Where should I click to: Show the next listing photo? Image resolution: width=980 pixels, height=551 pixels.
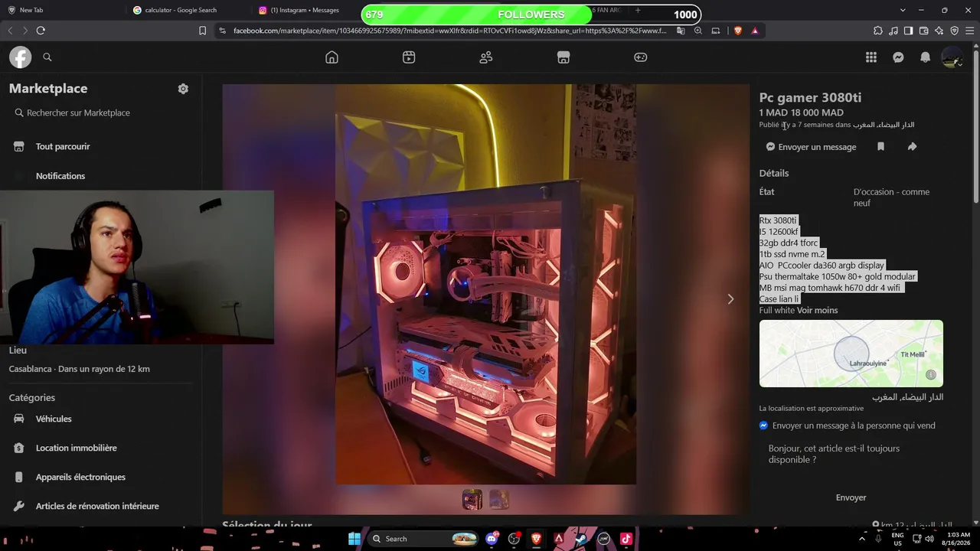pos(730,299)
